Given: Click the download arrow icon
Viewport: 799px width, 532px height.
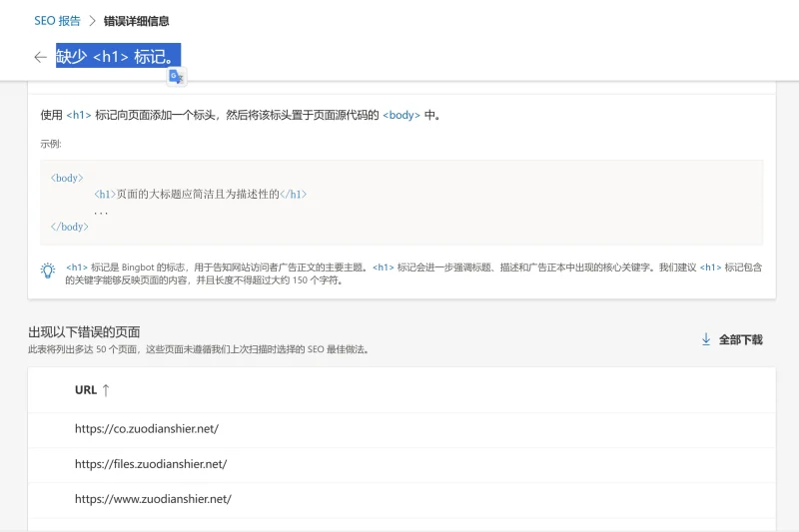Looking at the screenshot, I should 706,339.
